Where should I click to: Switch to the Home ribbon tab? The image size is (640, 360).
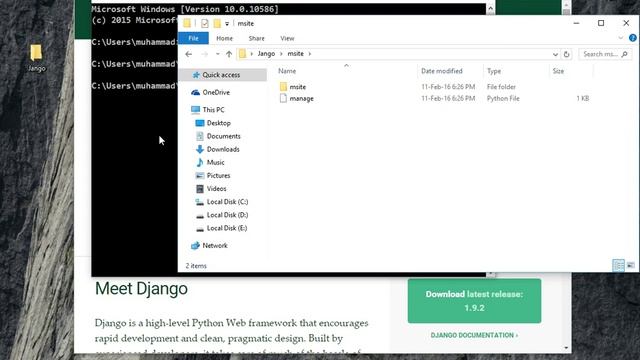click(x=224, y=38)
